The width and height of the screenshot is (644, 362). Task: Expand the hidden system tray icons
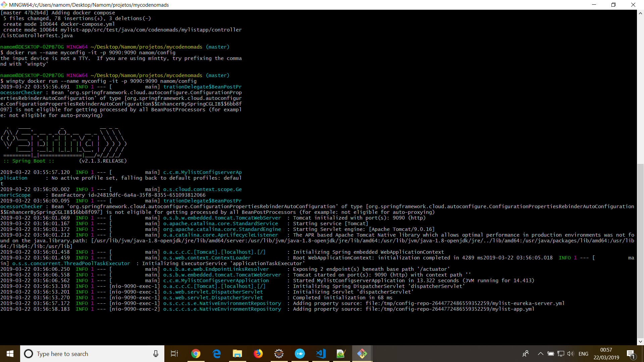540,354
